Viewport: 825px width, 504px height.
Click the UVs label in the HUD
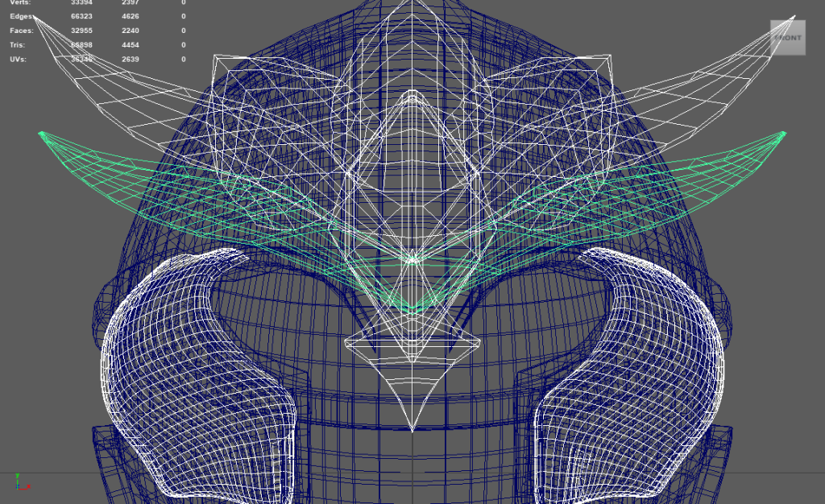(19, 60)
